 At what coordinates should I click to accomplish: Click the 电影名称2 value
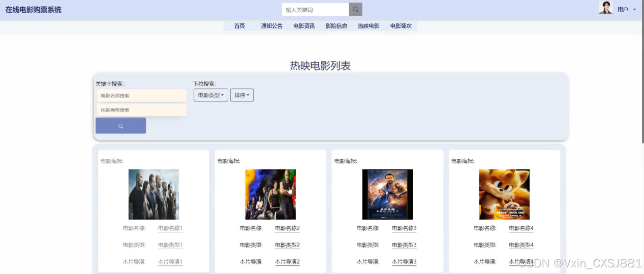287,228
